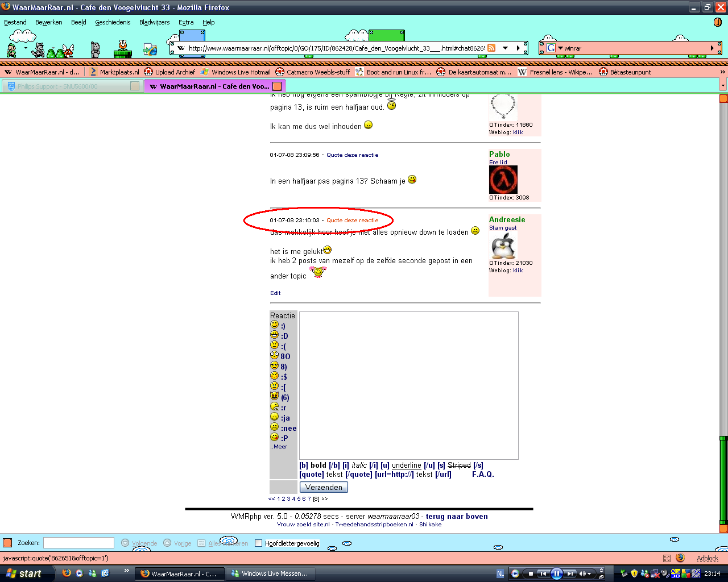The image size is (728, 582).
Task: Expand the bookmarks toolbar overflow chevron
Action: coord(723,72)
